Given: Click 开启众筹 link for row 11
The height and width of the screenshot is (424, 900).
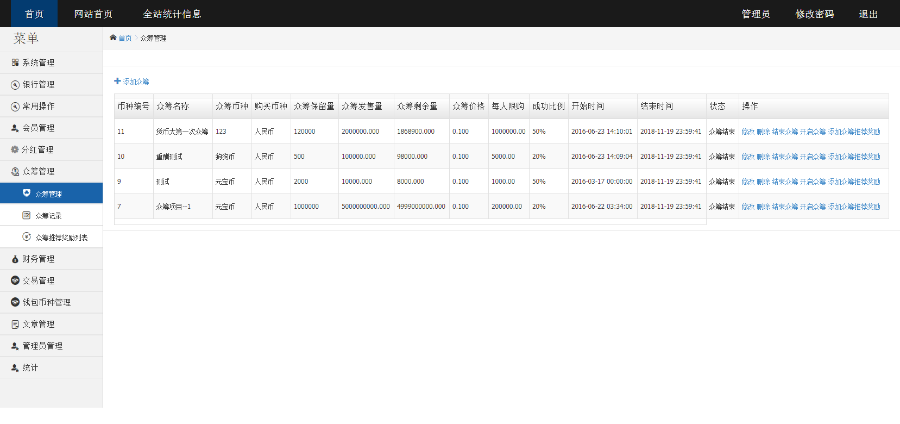Looking at the screenshot, I should coord(813,132).
